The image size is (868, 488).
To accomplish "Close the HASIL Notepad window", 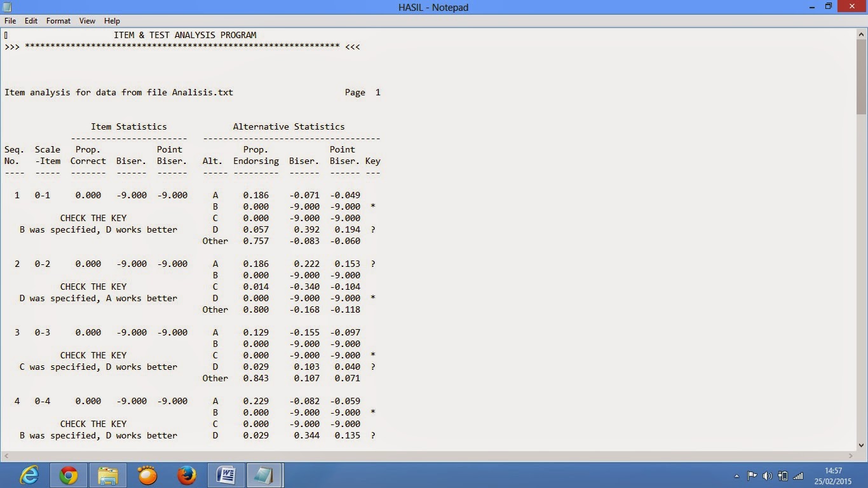I will [851, 6].
